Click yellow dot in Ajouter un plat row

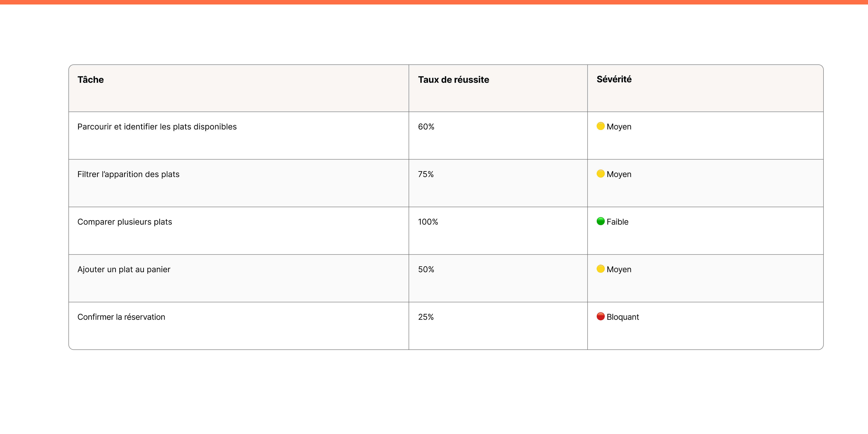(x=600, y=268)
